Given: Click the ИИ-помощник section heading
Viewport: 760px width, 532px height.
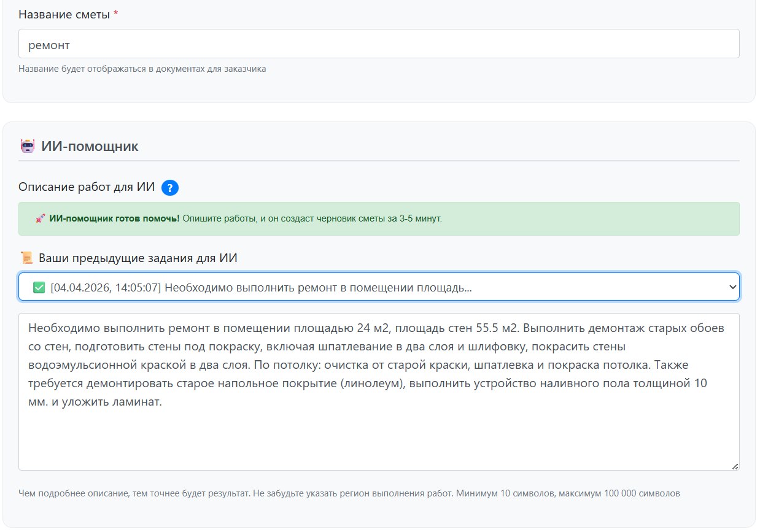Looking at the screenshot, I should [x=90, y=147].
